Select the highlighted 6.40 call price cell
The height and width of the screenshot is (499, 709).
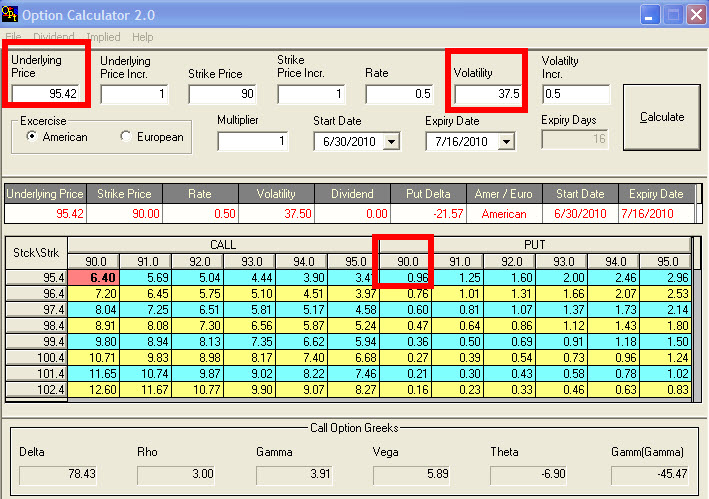click(95, 277)
